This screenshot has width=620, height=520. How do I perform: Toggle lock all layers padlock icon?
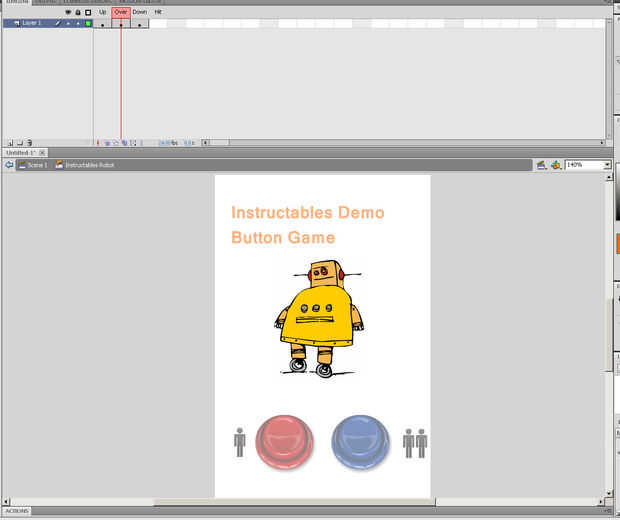click(x=78, y=12)
